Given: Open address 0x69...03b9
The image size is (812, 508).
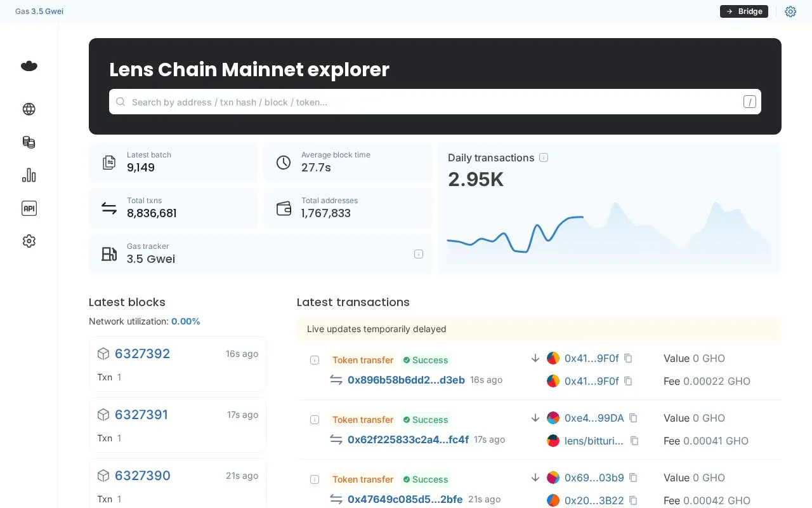Looking at the screenshot, I should 594,478.
